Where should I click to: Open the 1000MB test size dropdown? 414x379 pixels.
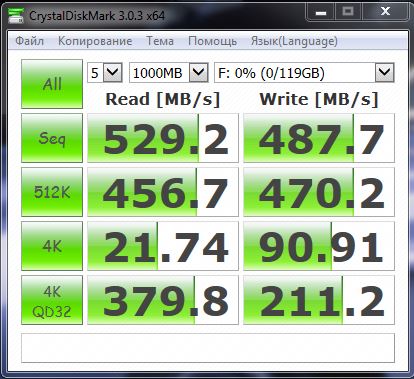[169, 72]
